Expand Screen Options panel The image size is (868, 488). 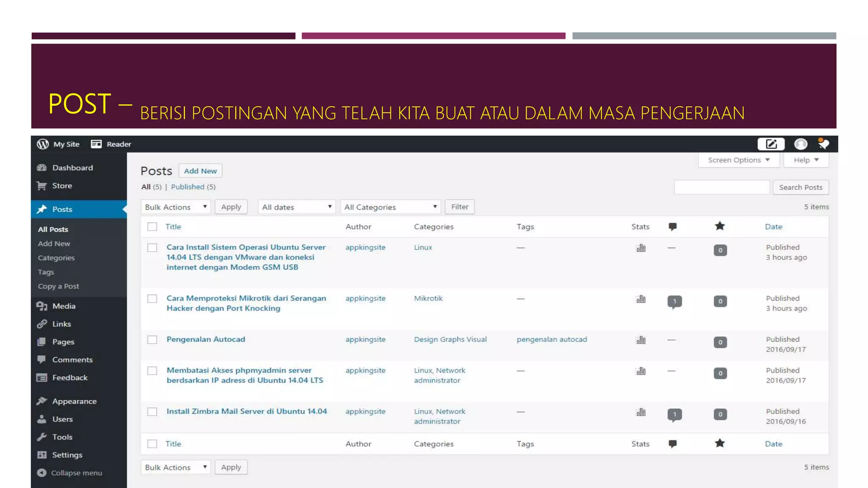739,160
